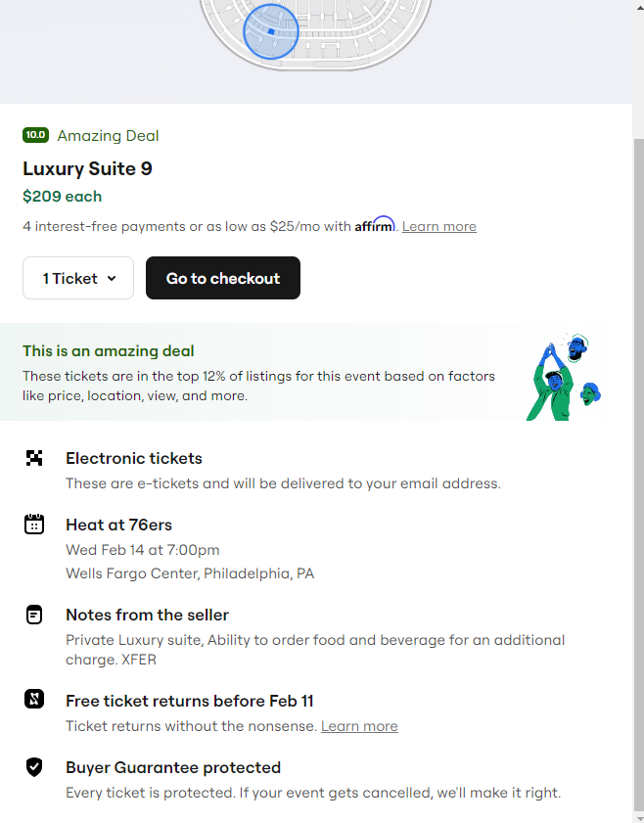The height and width of the screenshot is (823, 644).
Task: Click the free ticket returns icon
Action: pyautogui.click(x=34, y=701)
